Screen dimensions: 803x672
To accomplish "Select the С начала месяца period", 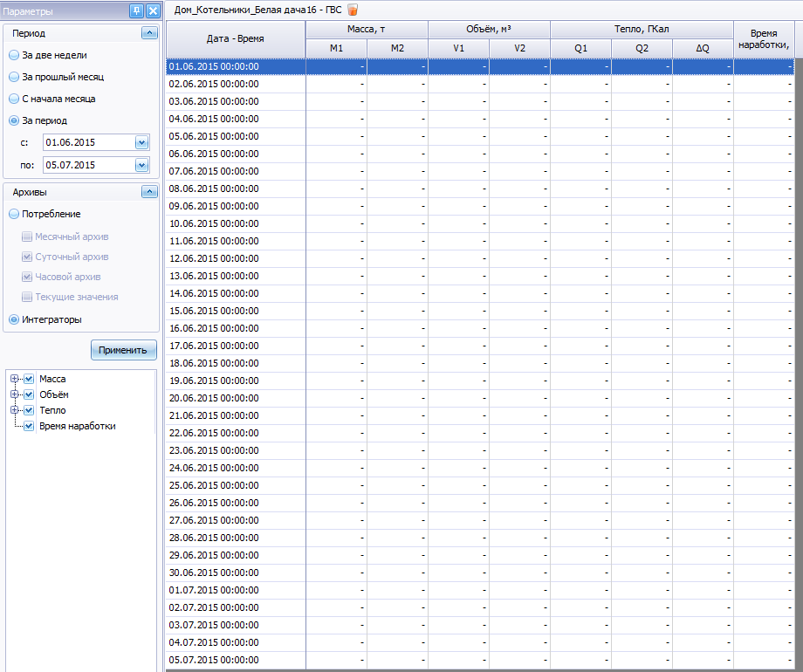I will click(x=14, y=99).
